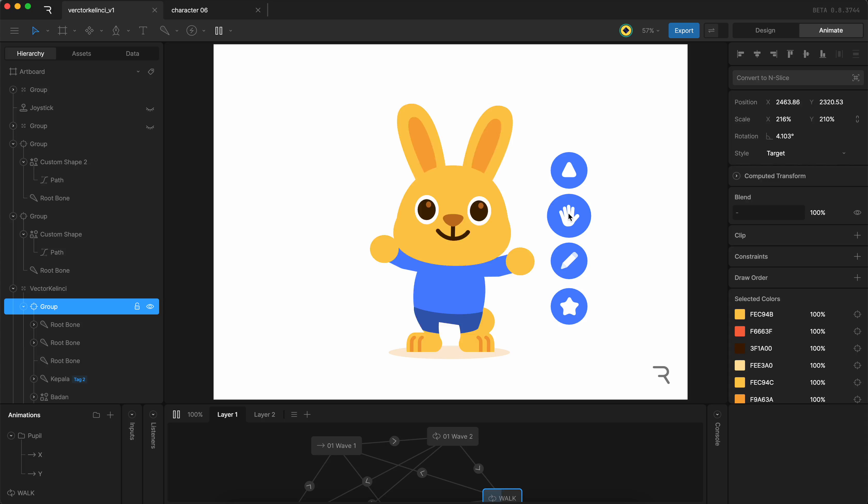The width and height of the screenshot is (868, 504).
Task: Click the Export button
Action: coord(684,31)
